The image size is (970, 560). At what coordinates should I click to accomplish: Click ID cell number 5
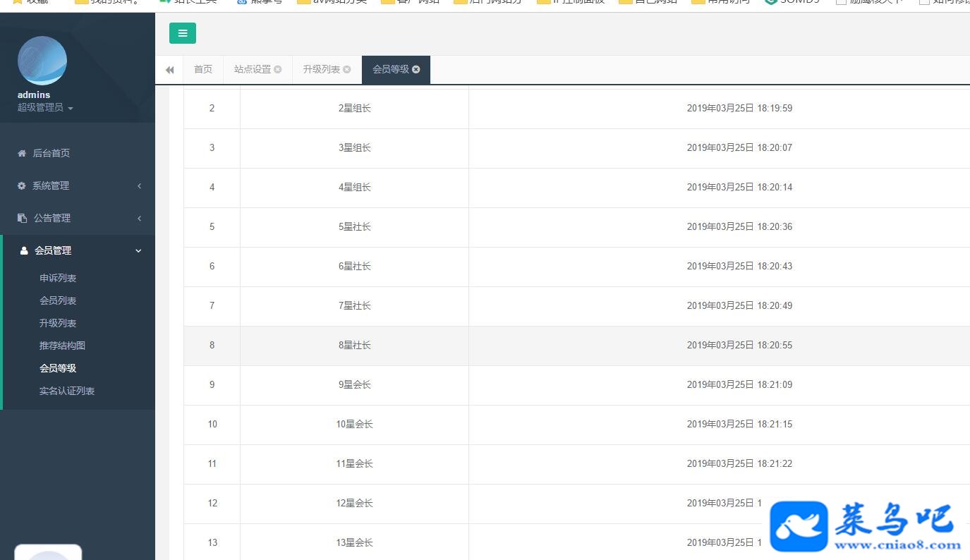click(x=212, y=227)
